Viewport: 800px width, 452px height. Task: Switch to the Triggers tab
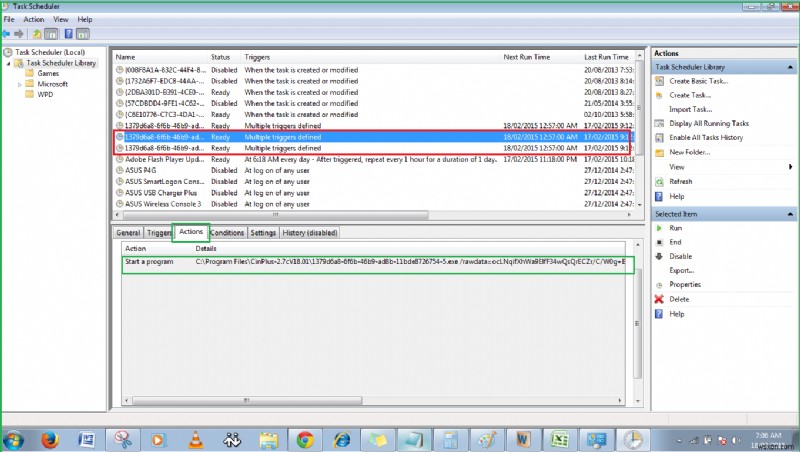click(158, 233)
